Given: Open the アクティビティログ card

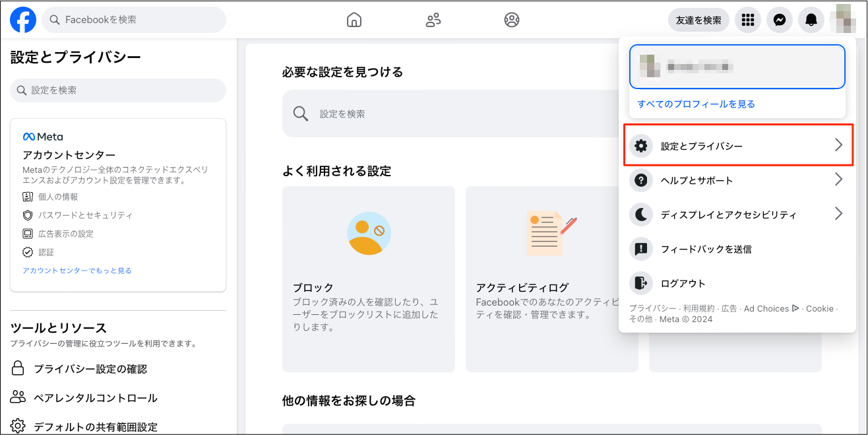Looking at the screenshot, I should 552,279.
